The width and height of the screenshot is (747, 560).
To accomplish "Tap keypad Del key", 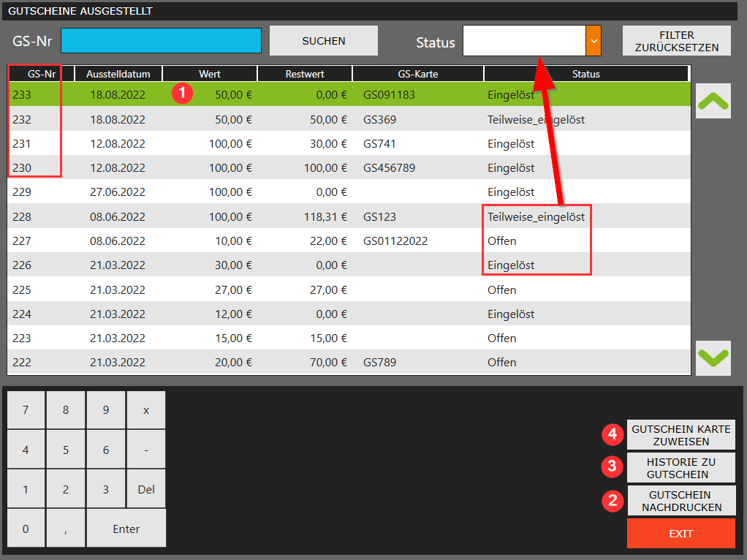I will (x=146, y=490).
